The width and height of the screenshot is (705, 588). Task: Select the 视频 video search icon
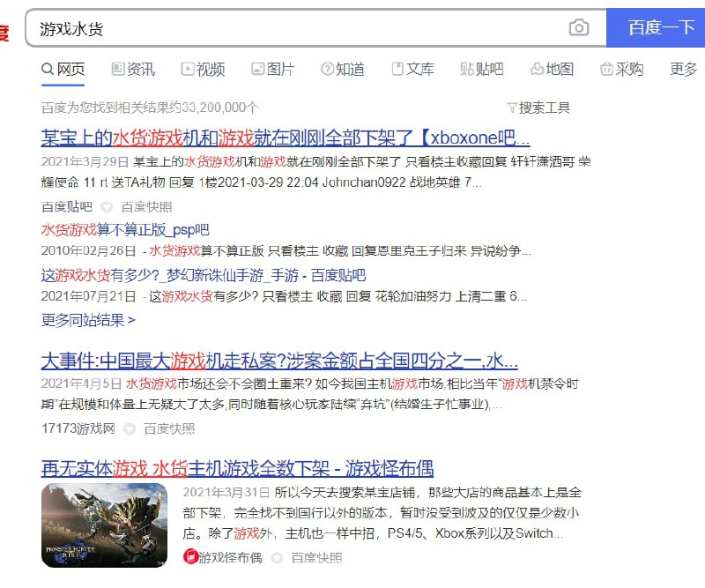point(186,69)
